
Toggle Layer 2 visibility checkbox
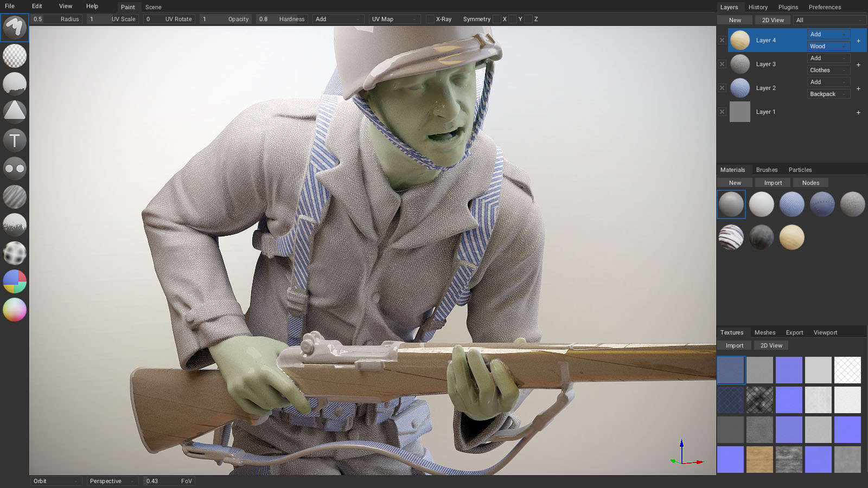tap(722, 88)
